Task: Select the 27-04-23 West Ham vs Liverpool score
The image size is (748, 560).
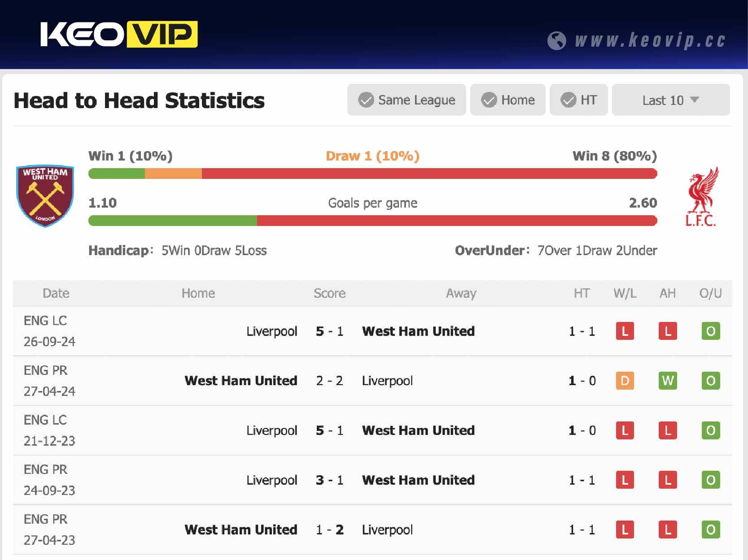Action: 329,530
